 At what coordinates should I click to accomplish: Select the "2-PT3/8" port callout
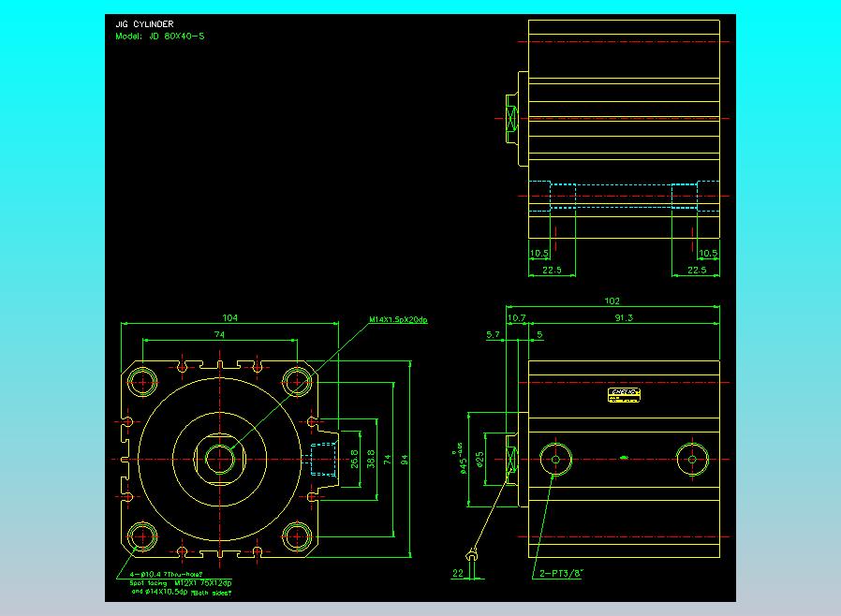coord(561,573)
